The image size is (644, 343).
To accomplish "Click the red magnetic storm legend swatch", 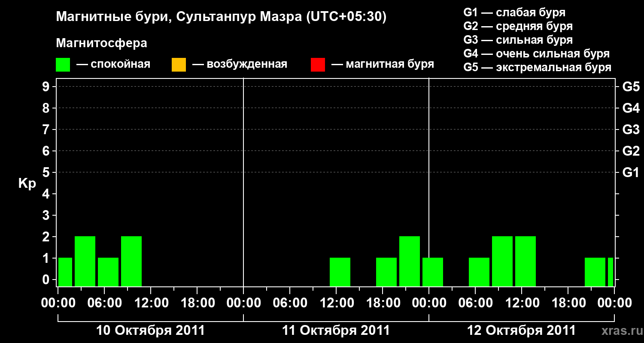I will tap(318, 65).
